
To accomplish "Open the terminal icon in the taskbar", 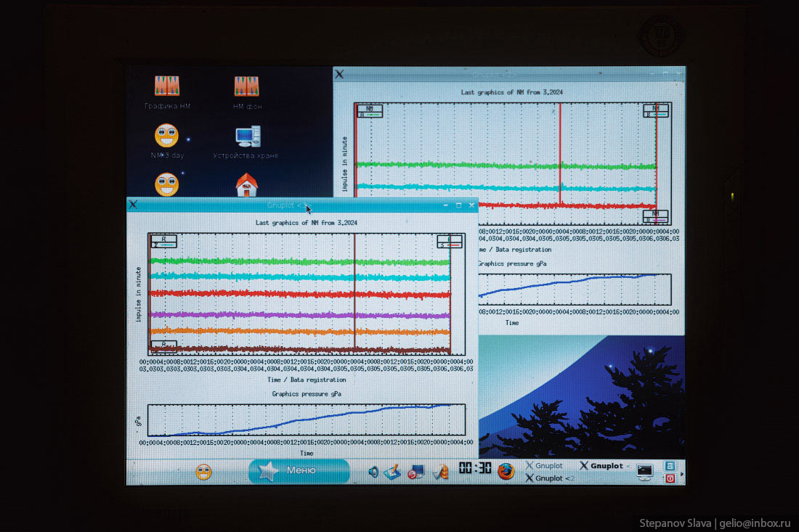I will 644,471.
